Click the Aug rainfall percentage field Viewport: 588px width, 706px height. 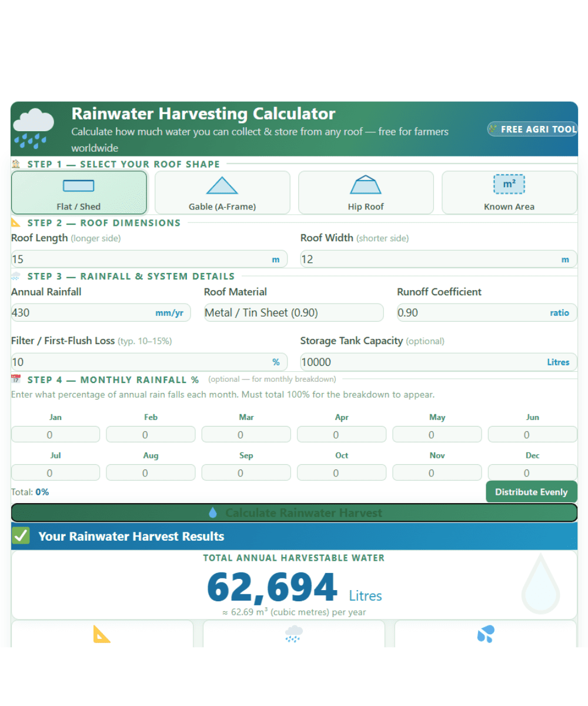point(151,473)
